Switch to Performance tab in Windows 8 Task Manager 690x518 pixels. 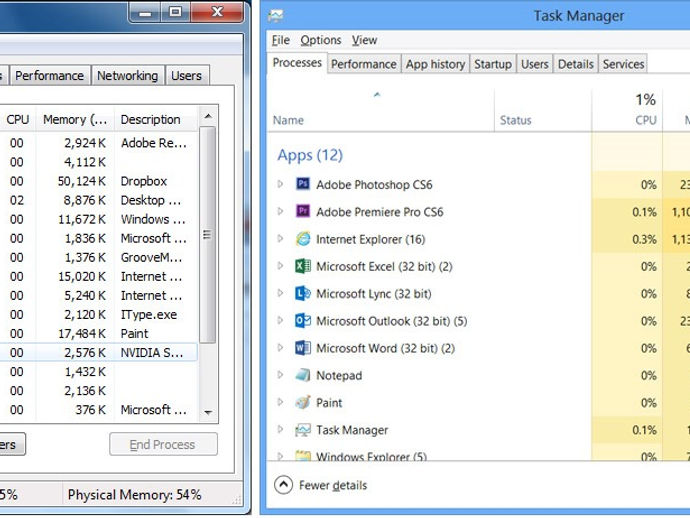[x=363, y=64]
